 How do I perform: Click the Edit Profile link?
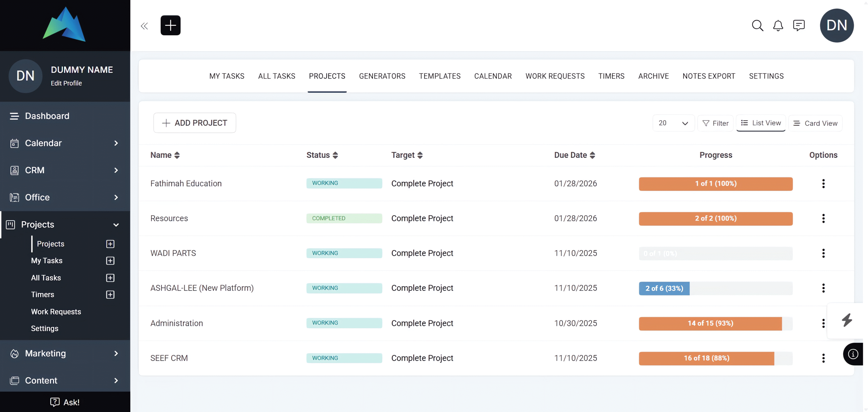point(66,83)
